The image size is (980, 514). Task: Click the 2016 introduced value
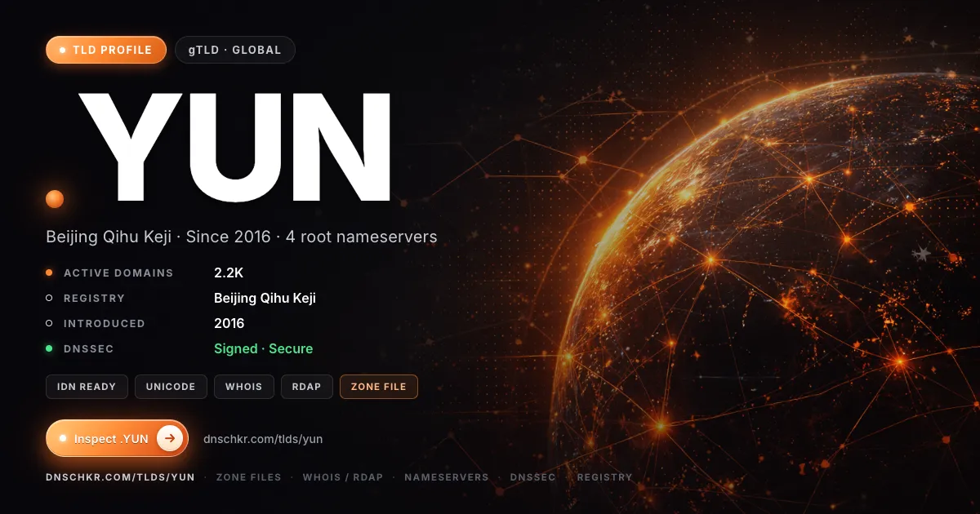[229, 323]
